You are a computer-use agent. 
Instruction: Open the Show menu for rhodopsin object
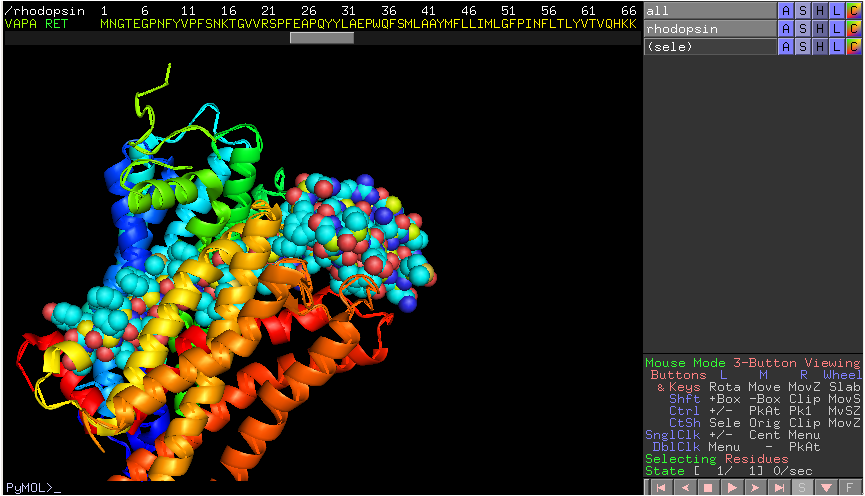pyautogui.click(x=803, y=29)
